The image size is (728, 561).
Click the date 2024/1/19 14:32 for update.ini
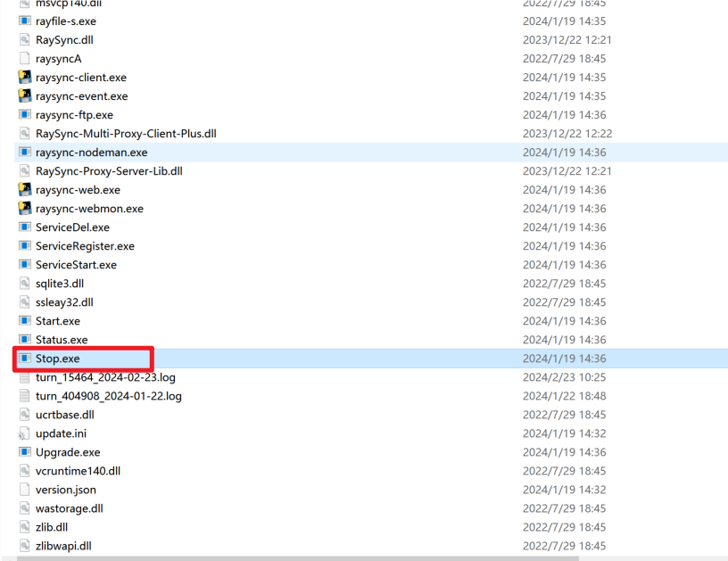pyautogui.click(x=564, y=433)
